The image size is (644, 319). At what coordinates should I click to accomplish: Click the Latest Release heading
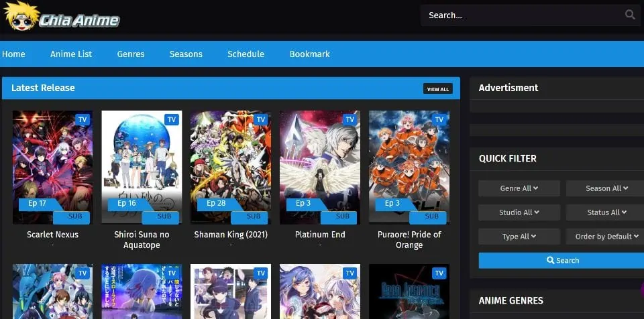click(x=43, y=88)
